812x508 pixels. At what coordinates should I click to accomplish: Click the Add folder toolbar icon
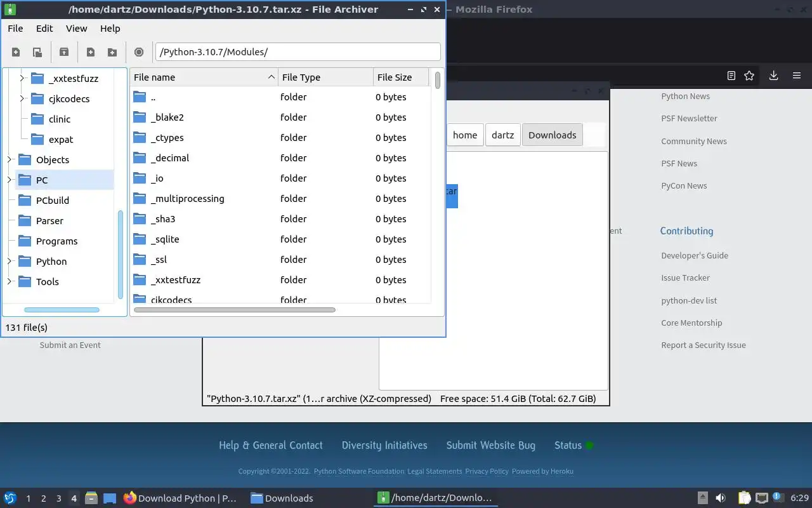coord(112,52)
